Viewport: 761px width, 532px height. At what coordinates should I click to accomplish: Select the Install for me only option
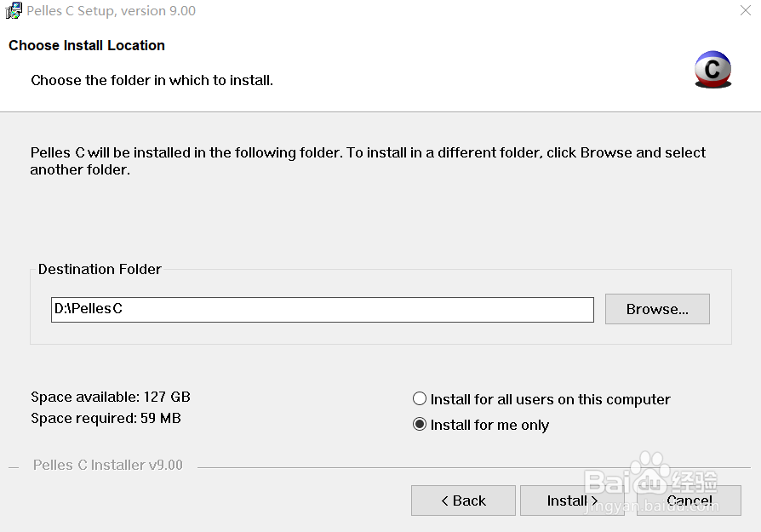click(420, 425)
